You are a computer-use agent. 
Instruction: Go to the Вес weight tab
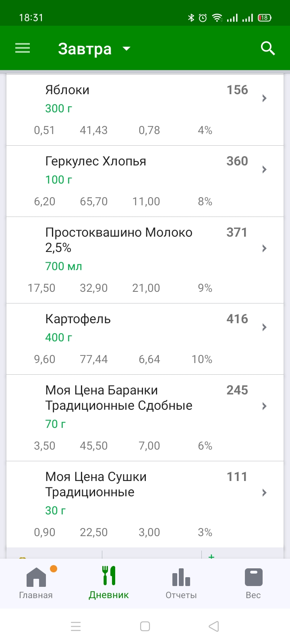(253, 583)
